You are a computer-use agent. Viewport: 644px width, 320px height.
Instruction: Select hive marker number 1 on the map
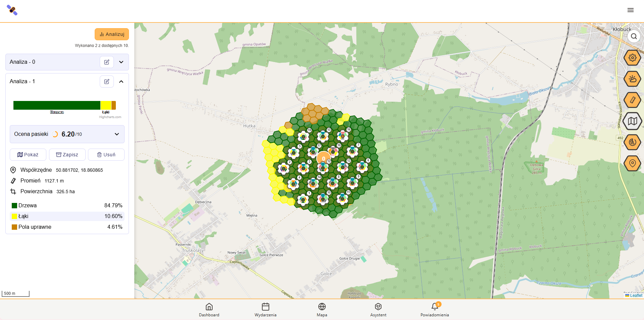pos(303,200)
